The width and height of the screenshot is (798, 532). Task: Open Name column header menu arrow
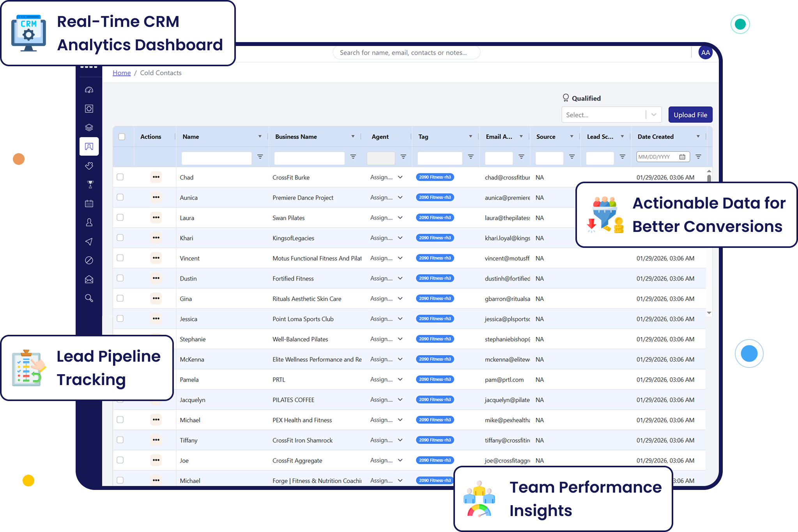click(x=260, y=136)
